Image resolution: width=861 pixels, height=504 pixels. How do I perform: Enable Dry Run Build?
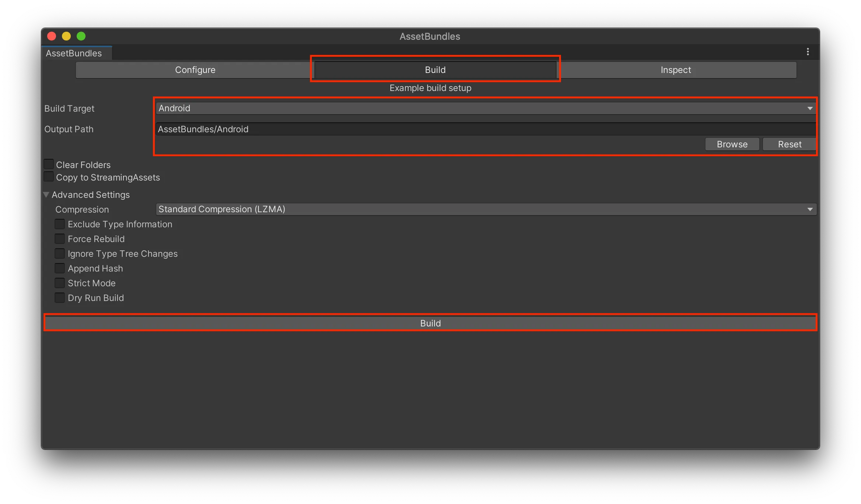[59, 297]
